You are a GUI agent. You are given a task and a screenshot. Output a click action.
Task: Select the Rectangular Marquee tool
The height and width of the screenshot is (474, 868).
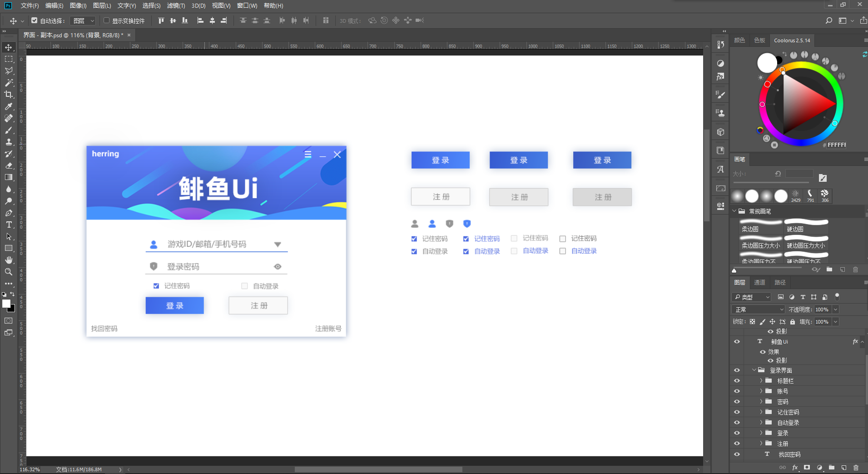9,59
